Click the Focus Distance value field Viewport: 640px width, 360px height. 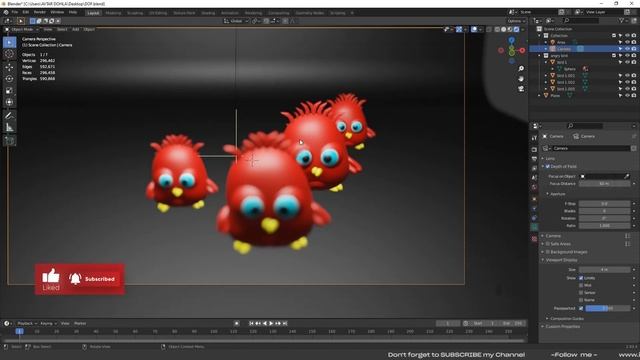604,184
